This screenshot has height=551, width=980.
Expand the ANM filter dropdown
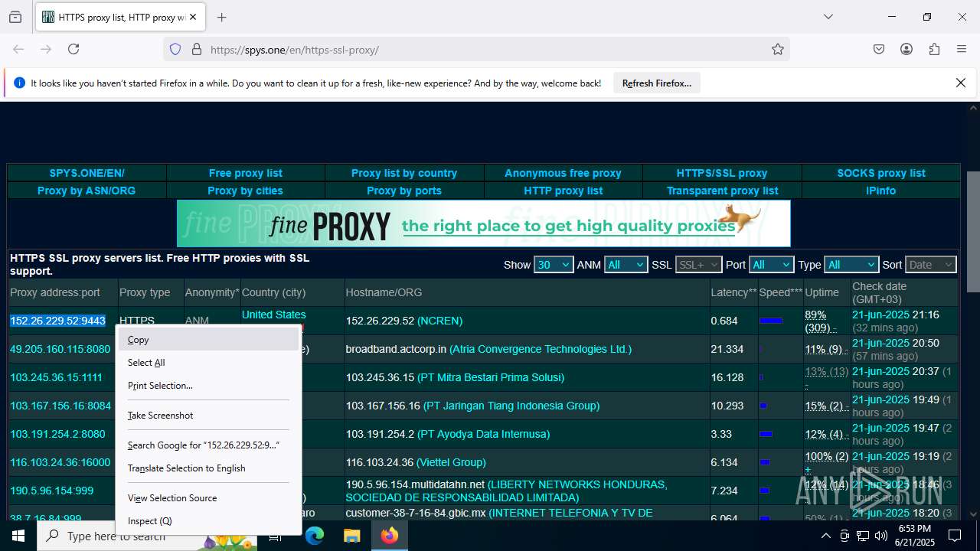pyautogui.click(x=626, y=265)
